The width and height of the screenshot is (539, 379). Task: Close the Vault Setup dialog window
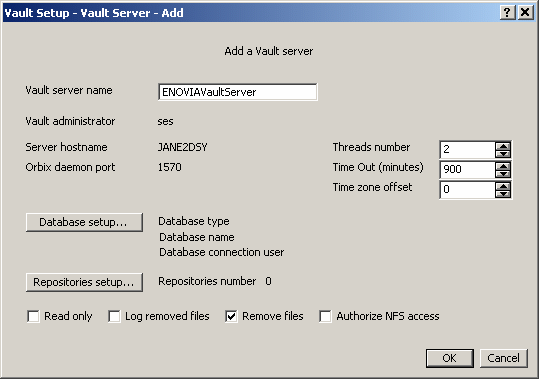(525, 12)
